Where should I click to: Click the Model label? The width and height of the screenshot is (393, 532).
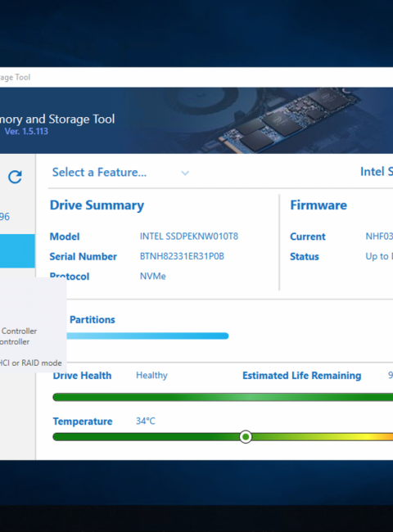point(65,237)
